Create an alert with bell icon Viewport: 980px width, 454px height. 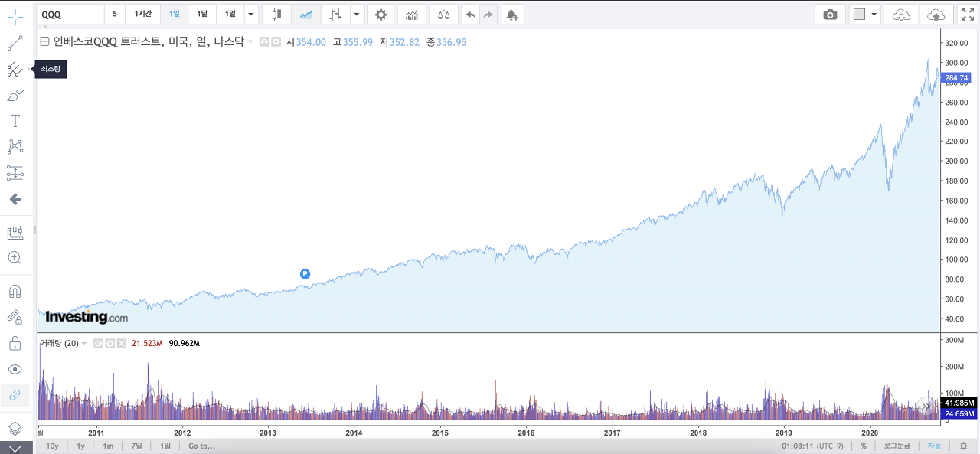click(x=512, y=14)
